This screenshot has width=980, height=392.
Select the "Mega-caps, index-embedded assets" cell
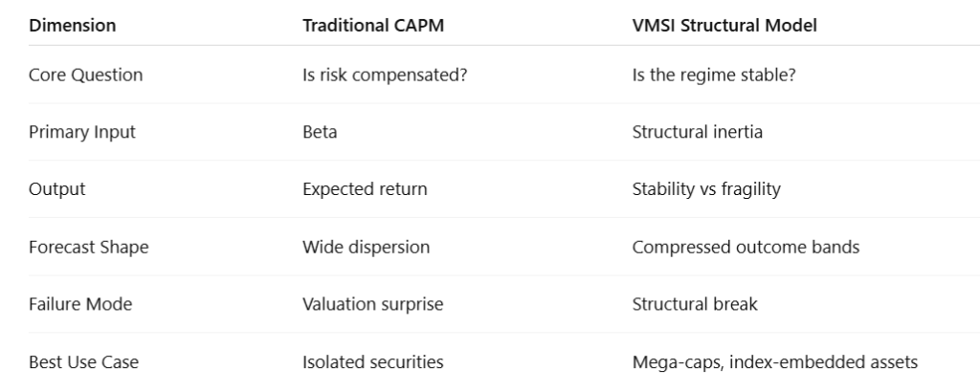tap(774, 362)
